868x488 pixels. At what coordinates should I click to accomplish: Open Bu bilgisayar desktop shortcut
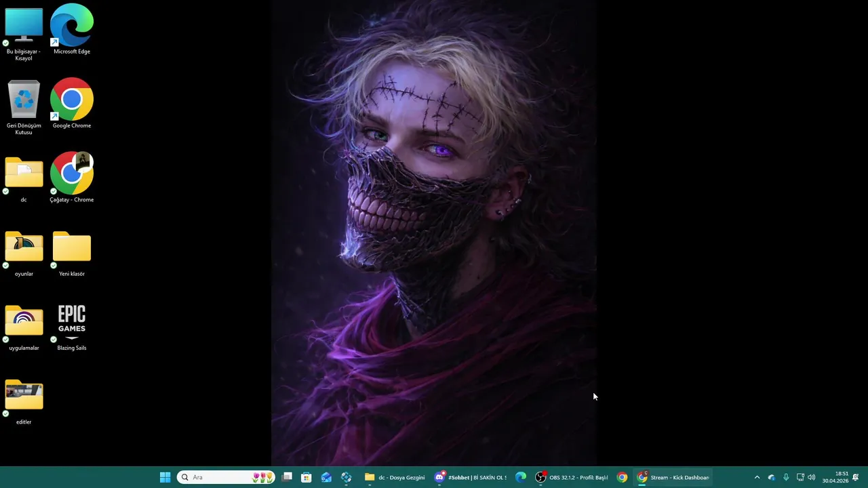click(24, 32)
